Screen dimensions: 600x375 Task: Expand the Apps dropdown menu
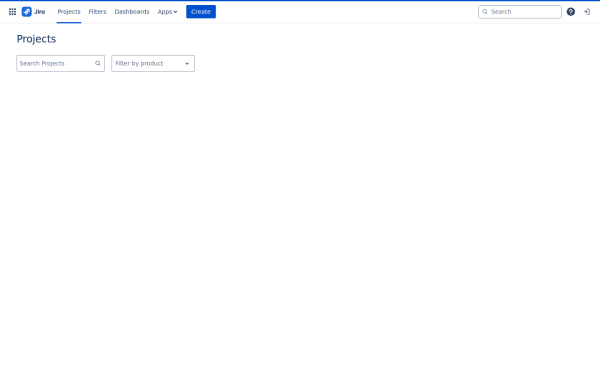tap(167, 12)
